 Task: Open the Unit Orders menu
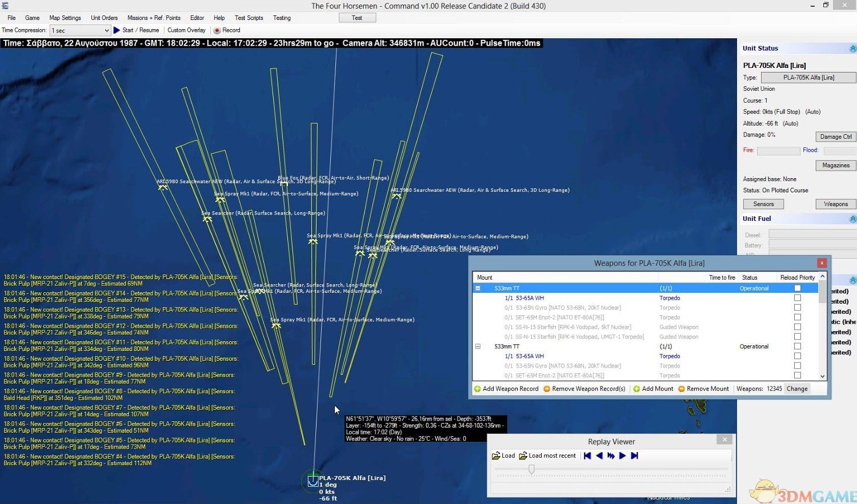[x=104, y=18]
